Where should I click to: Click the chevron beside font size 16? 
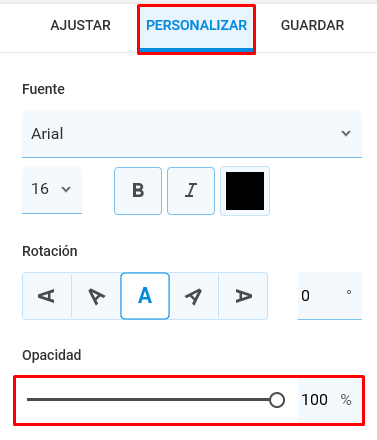(x=66, y=190)
